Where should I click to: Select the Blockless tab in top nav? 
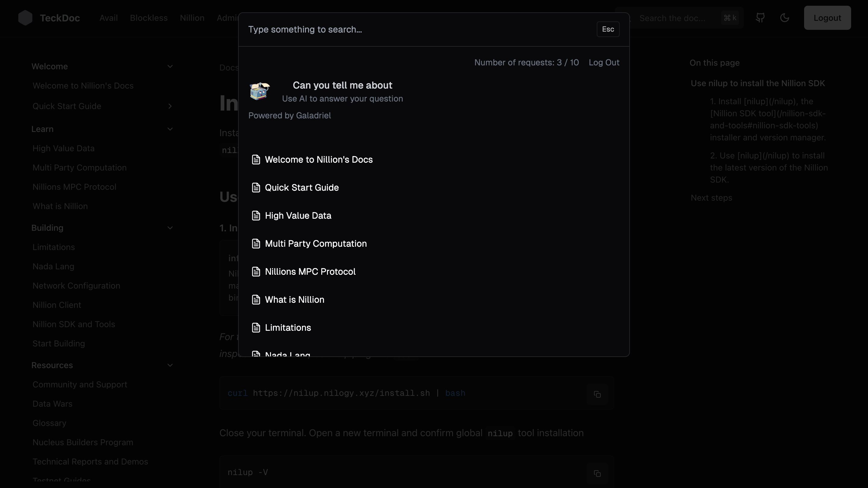pos(149,18)
